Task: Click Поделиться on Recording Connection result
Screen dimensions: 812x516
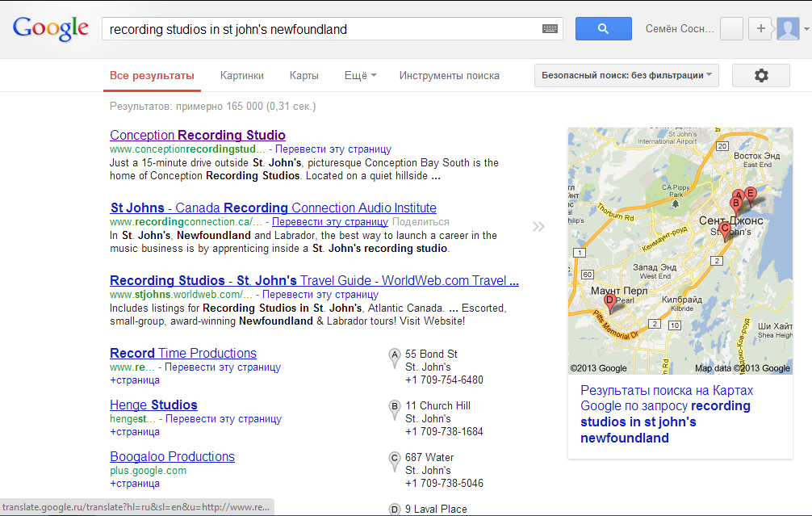Action: pos(421,222)
